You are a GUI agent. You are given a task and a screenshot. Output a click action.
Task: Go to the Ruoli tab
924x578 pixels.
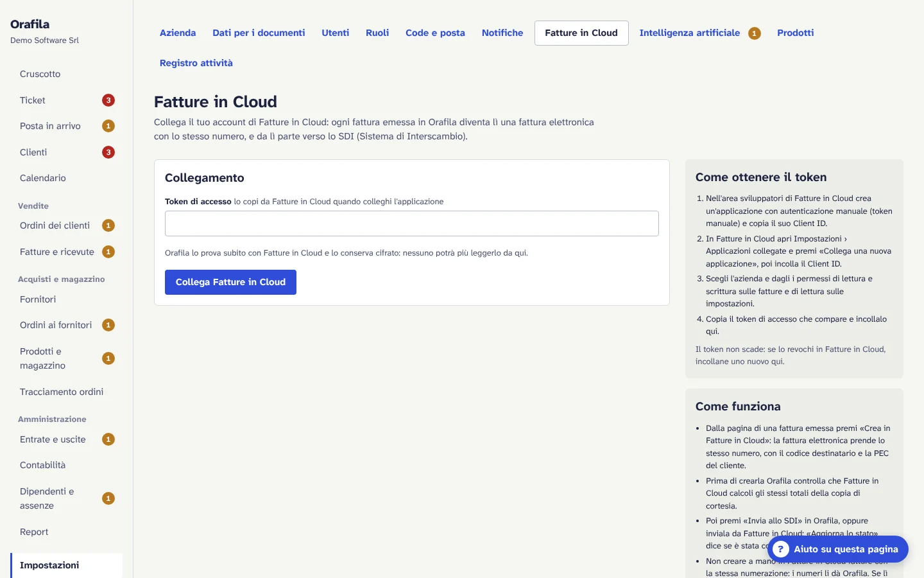[377, 33]
